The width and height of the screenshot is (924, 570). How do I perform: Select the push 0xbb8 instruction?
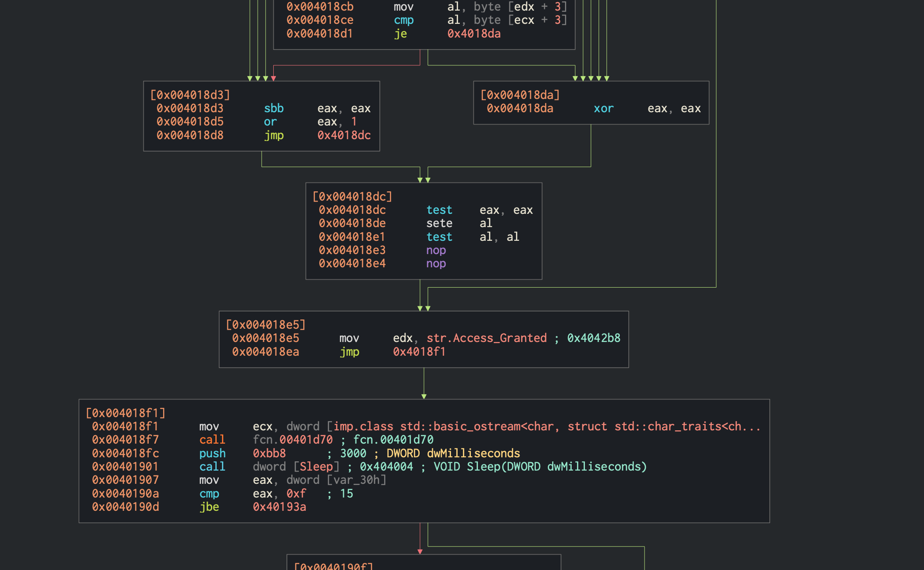[x=189, y=453]
